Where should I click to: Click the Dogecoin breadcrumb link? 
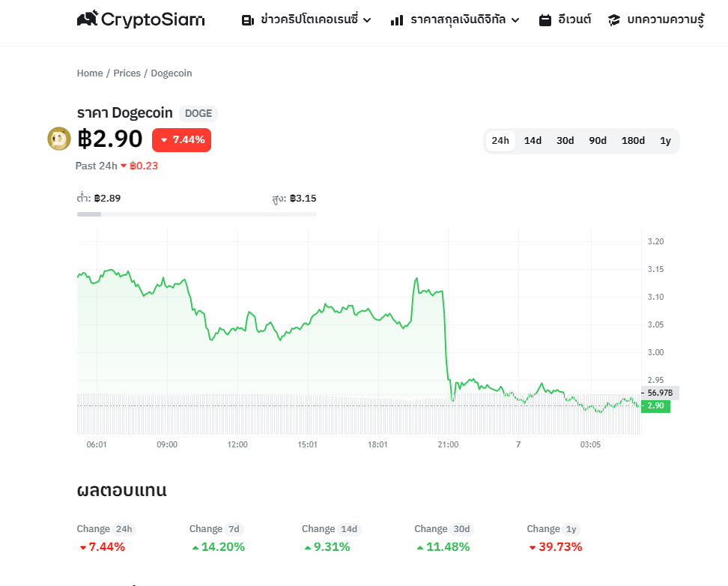pyautogui.click(x=172, y=73)
